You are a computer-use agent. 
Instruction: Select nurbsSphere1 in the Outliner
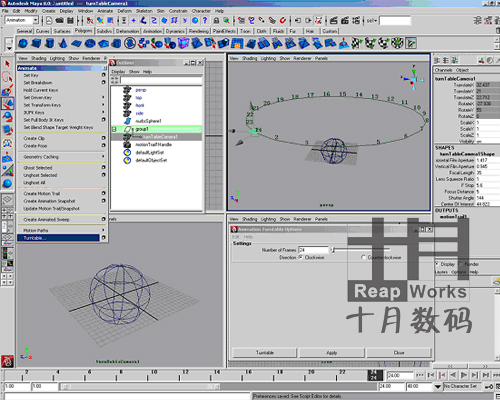tap(148, 121)
